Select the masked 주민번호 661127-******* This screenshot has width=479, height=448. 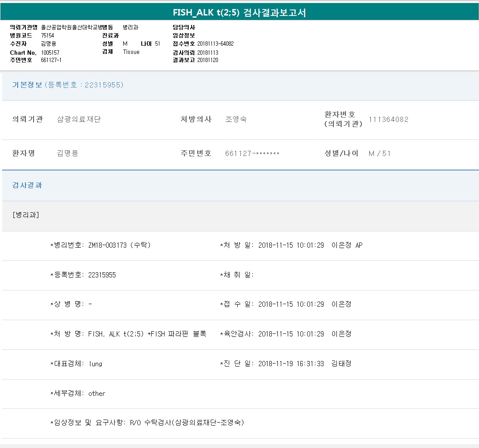252,153
